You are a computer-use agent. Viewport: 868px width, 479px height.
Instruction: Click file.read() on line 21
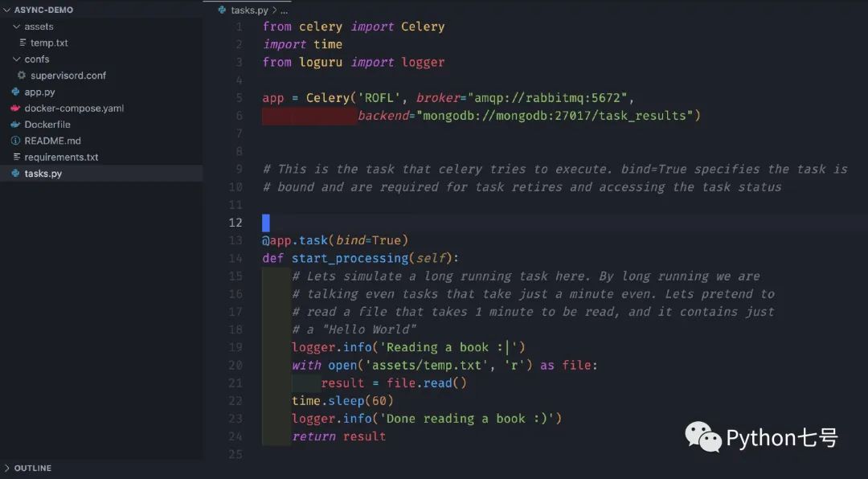click(x=426, y=383)
